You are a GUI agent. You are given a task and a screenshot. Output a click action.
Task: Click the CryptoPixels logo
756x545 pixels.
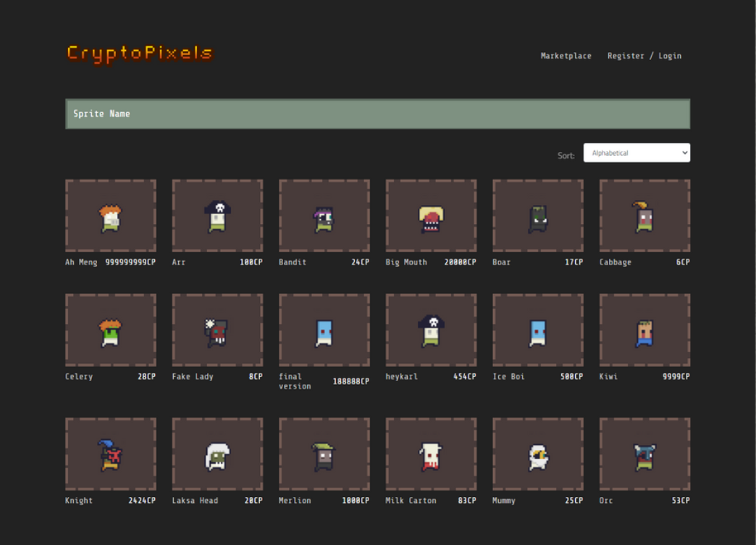(x=140, y=54)
